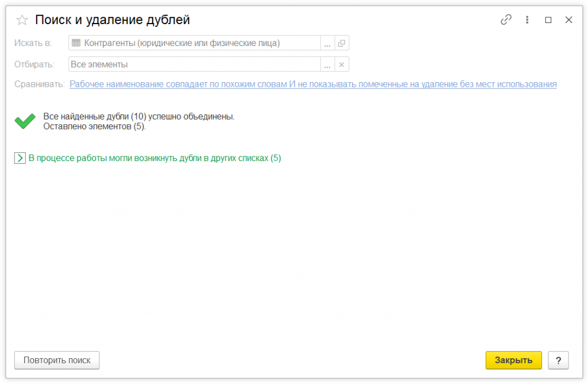Open help with the question mark button
The width and height of the screenshot is (588, 384).
[x=558, y=360]
